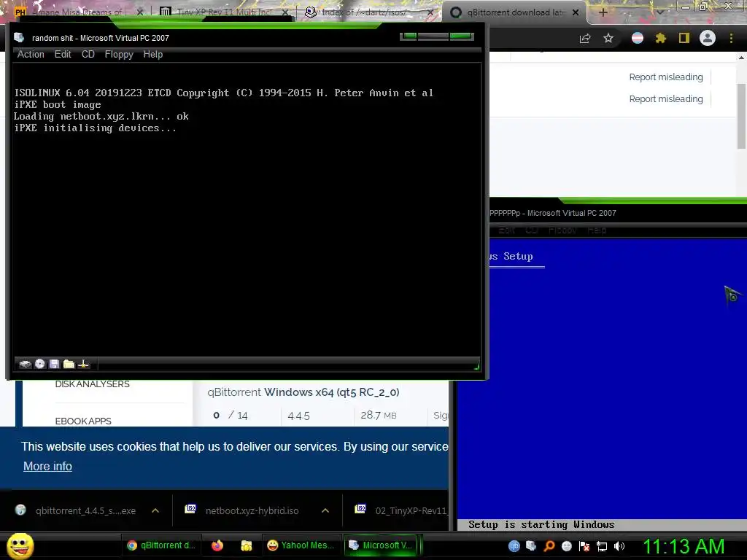Click the smiley face Start button
This screenshot has height=560, width=747.
click(x=20, y=545)
